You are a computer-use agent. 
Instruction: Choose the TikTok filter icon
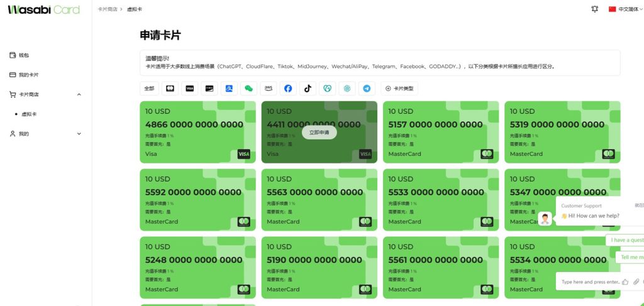click(308, 89)
